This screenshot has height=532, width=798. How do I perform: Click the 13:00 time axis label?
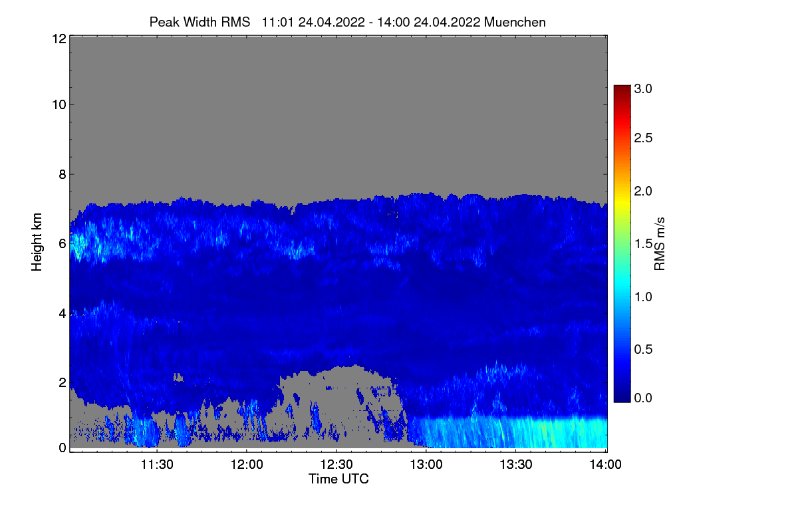pos(426,465)
